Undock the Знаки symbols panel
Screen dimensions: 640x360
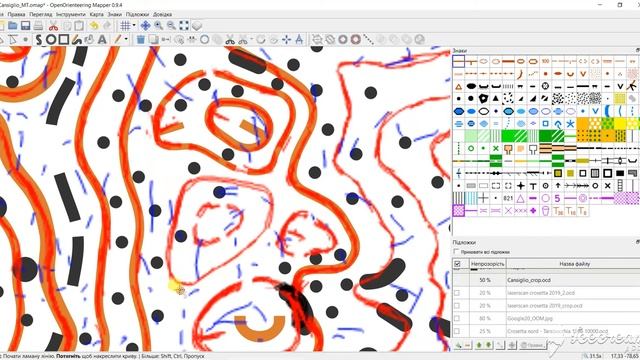tap(638, 50)
